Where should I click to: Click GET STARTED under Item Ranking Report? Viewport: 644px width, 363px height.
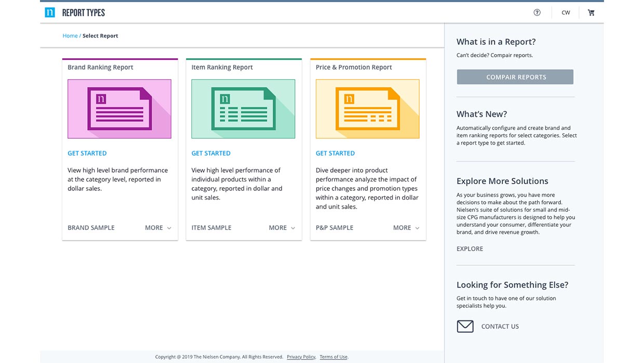tap(211, 153)
